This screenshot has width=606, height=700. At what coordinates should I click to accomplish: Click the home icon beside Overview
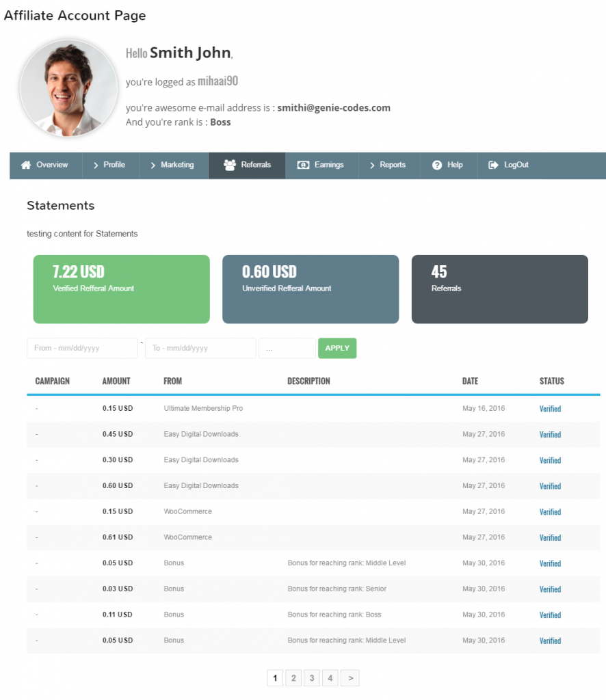(26, 165)
